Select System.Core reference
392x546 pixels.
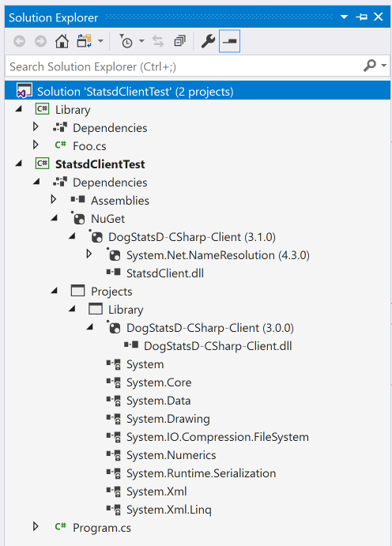(159, 382)
